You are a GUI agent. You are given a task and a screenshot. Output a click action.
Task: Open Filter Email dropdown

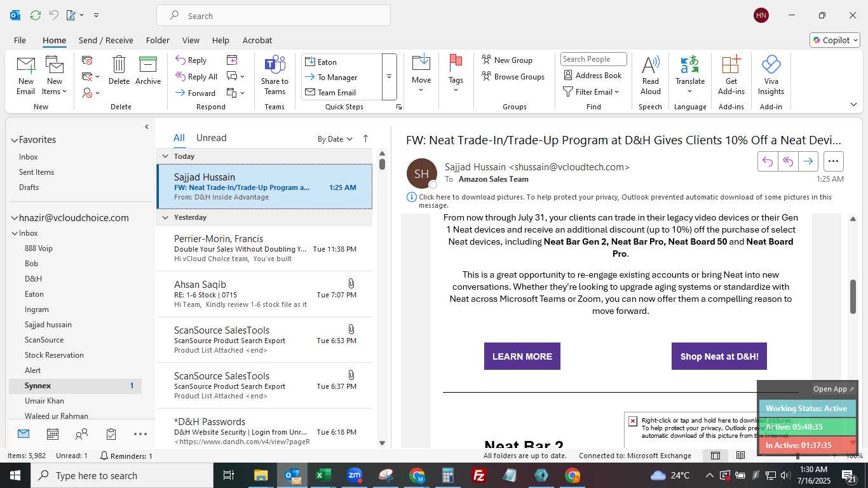tap(591, 91)
